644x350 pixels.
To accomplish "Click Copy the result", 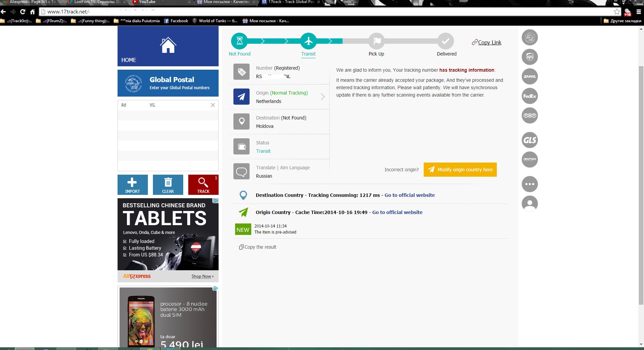I will pos(258,247).
